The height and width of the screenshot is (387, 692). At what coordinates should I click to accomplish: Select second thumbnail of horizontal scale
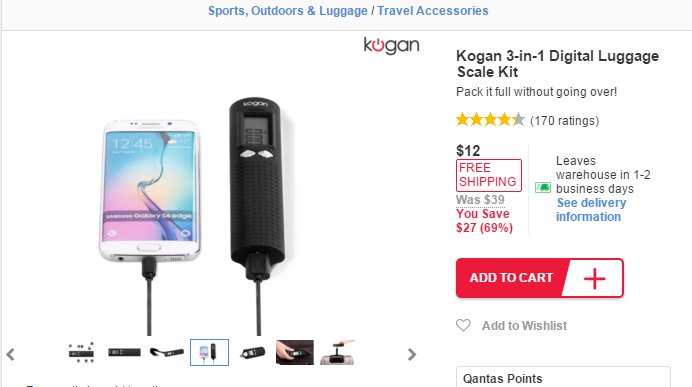[x=124, y=352]
